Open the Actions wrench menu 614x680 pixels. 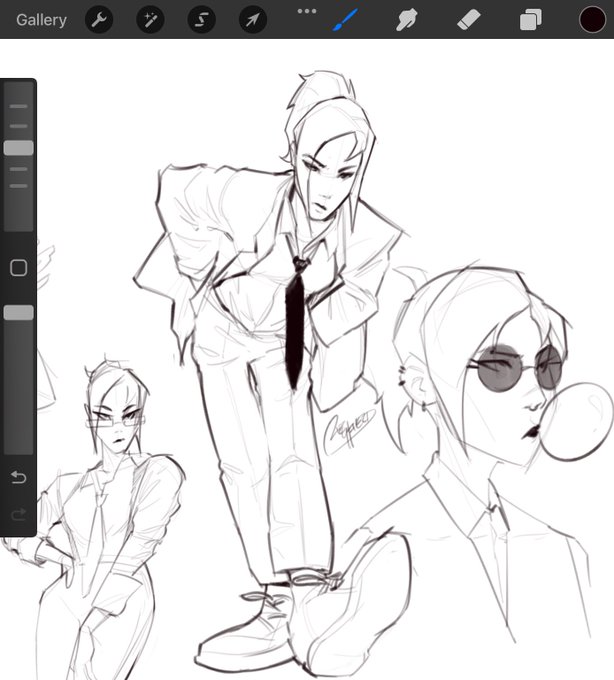tap(99, 20)
